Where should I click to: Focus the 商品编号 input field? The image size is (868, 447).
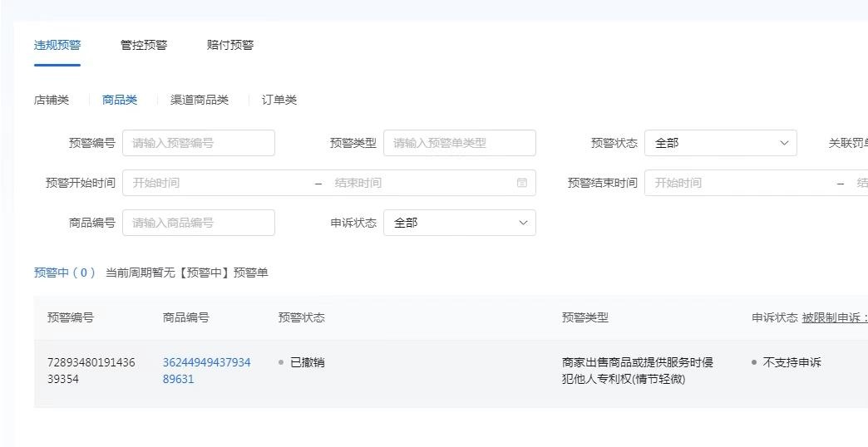pyautogui.click(x=199, y=223)
